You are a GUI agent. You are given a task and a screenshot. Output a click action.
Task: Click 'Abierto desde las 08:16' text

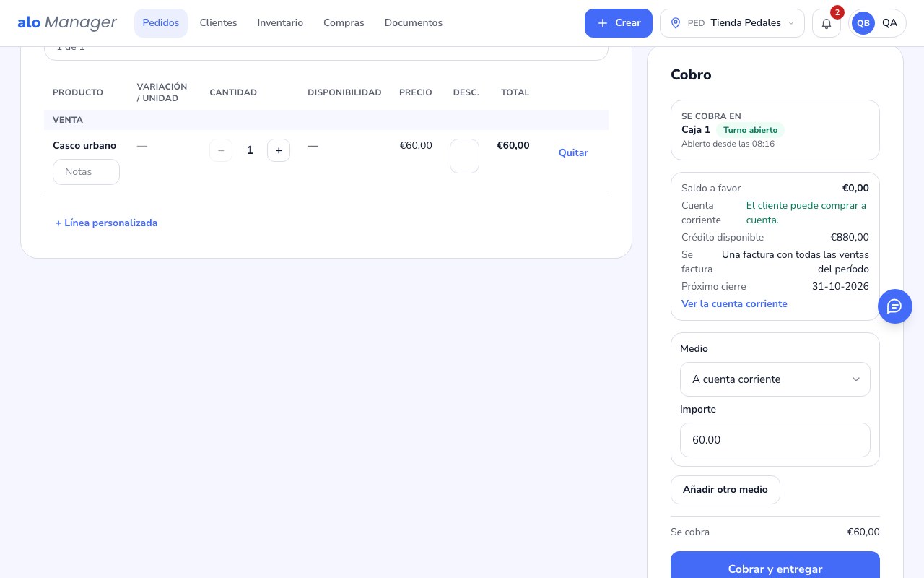(728, 144)
